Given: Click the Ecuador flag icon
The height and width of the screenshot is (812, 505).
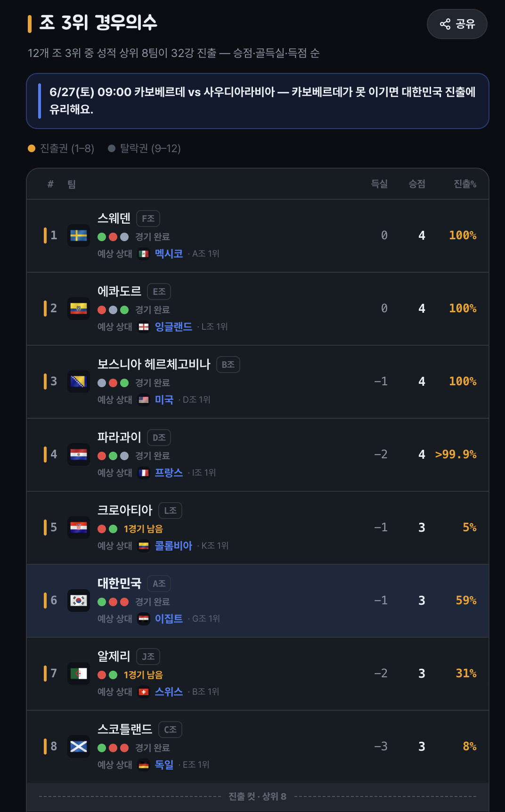Looking at the screenshot, I should click(79, 309).
